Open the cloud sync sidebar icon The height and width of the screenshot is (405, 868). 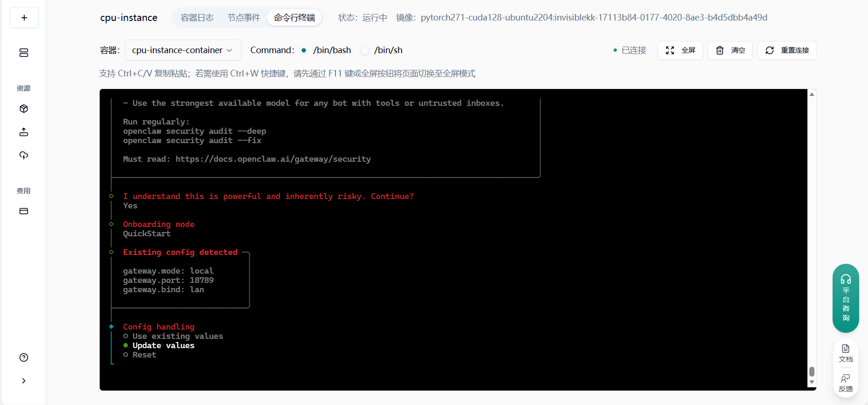24,155
